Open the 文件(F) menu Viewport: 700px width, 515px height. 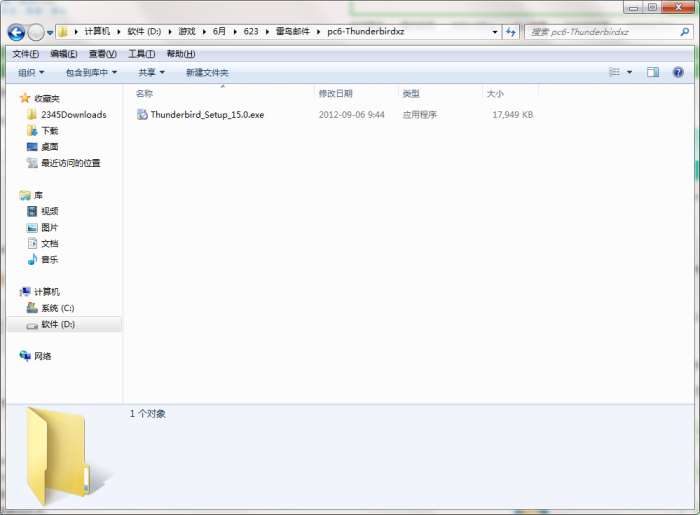(x=25, y=54)
